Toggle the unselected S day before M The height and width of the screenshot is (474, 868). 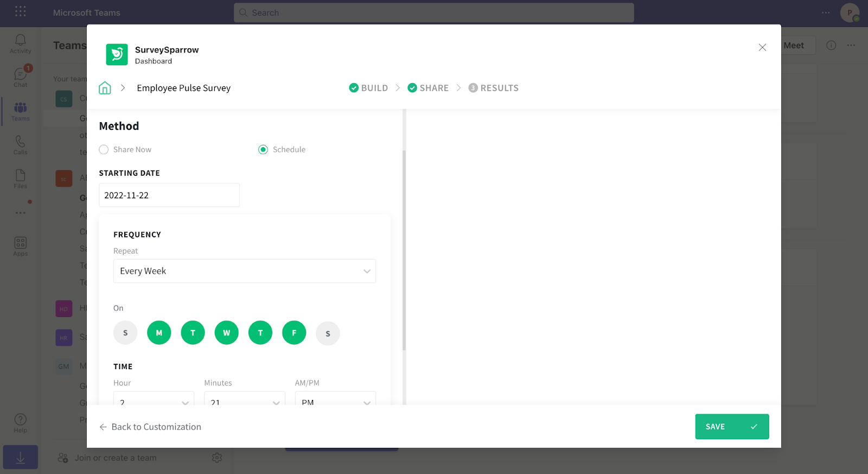[125, 333]
